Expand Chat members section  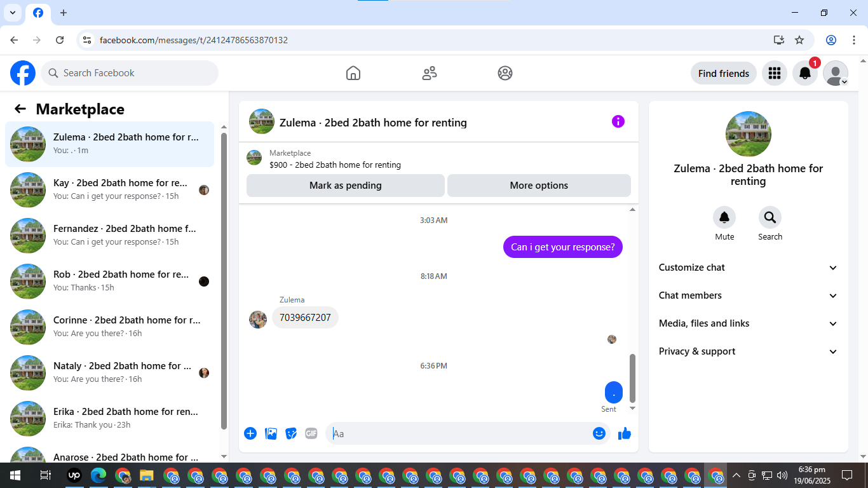[749, 295]
